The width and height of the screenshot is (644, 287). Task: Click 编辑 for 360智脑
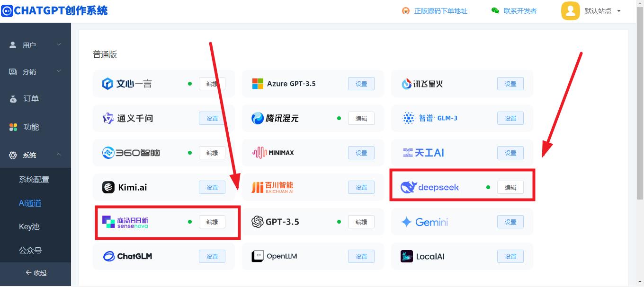coord(212,153)
